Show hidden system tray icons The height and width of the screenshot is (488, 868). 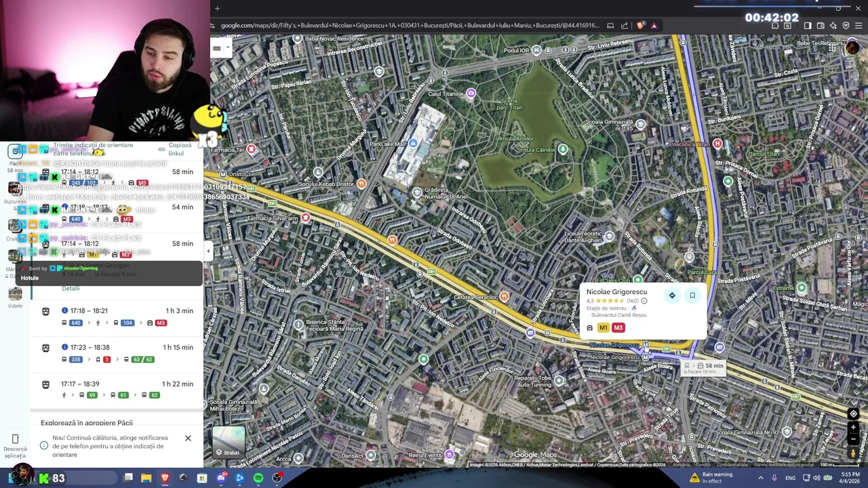coord(760,479)
